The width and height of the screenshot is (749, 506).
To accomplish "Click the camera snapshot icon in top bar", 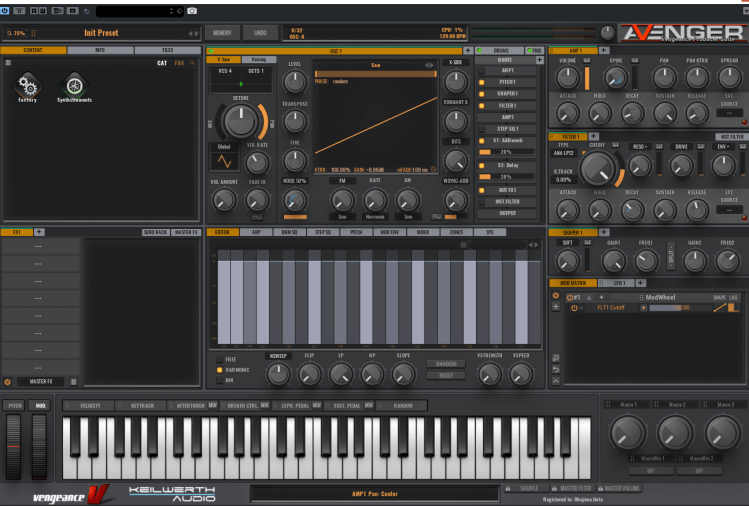I will [x=192, y=11].
